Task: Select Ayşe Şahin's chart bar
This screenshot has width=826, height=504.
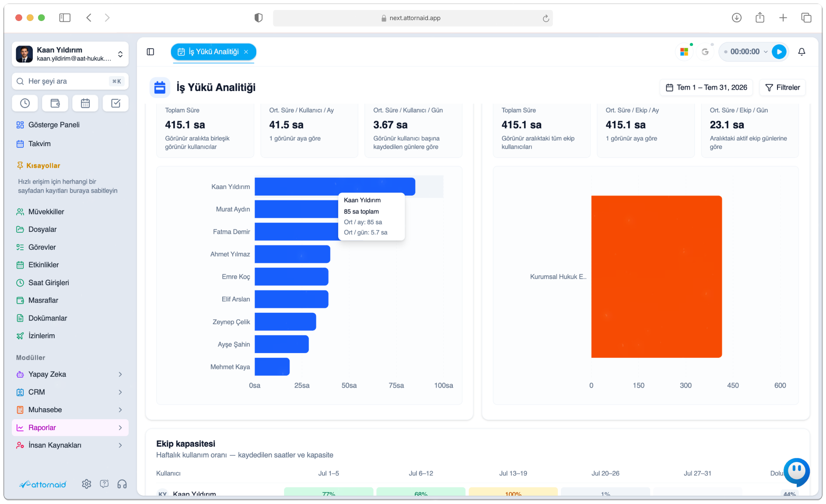Action: pyautogui.click(x=282, y=344)
